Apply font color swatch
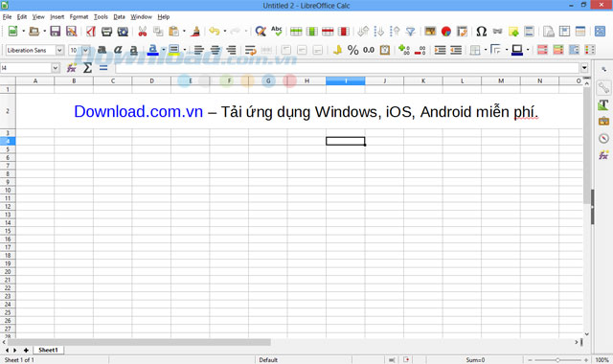 (153, 50)
